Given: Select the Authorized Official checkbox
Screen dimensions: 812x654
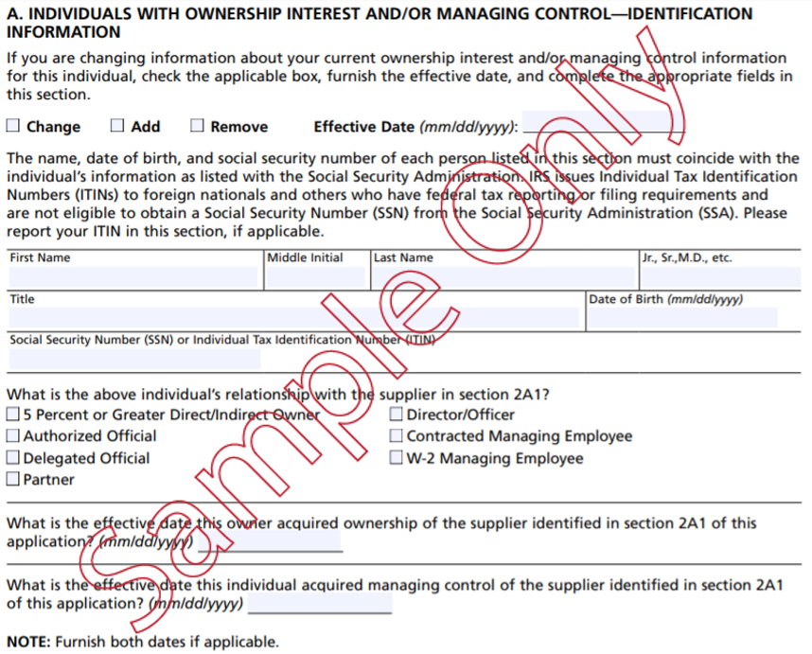Looking at the screenshot, I should (x=13, y=436).
